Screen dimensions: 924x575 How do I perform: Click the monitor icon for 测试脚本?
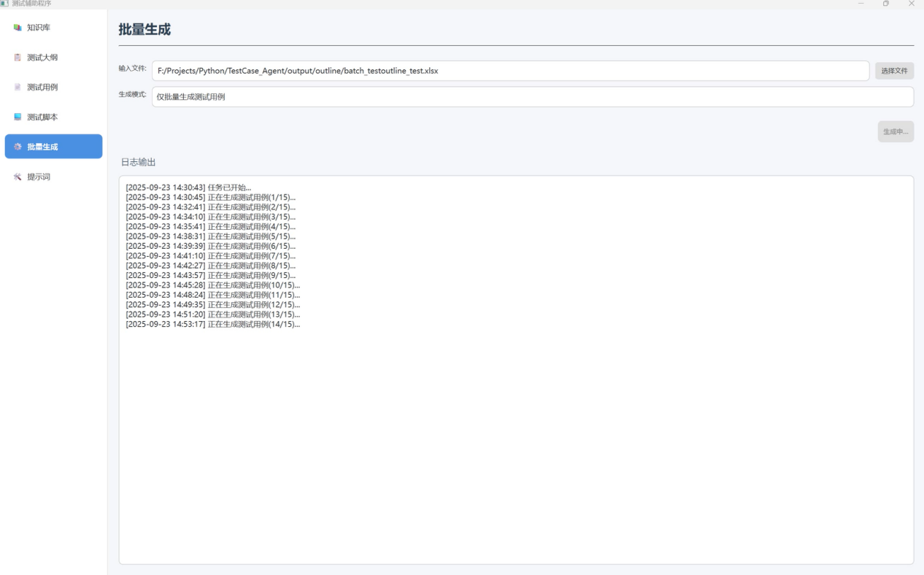(18, 117)
